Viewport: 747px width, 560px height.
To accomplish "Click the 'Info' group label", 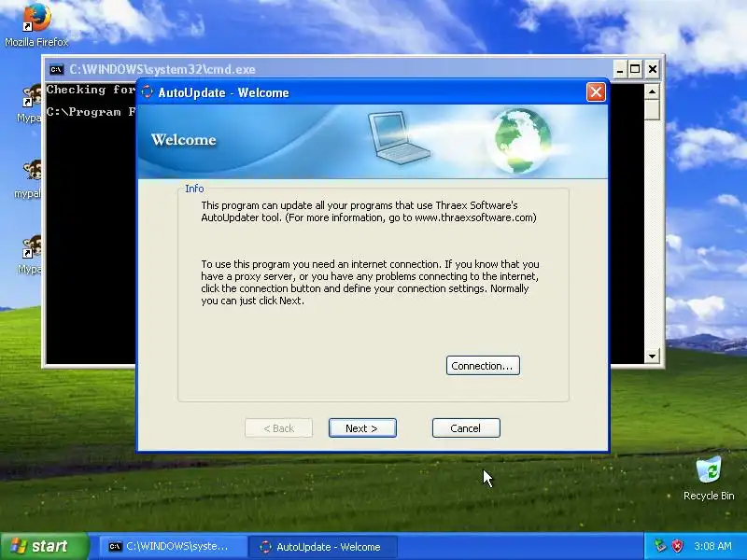I will point(194,189).
